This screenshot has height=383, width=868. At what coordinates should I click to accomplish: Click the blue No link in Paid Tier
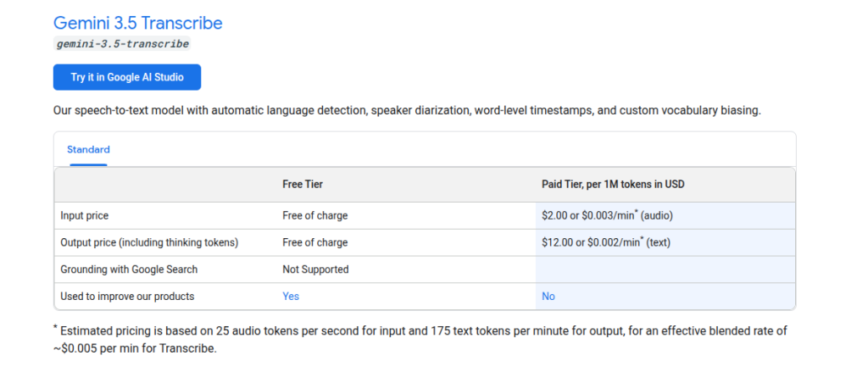click(x=548, y=297)
